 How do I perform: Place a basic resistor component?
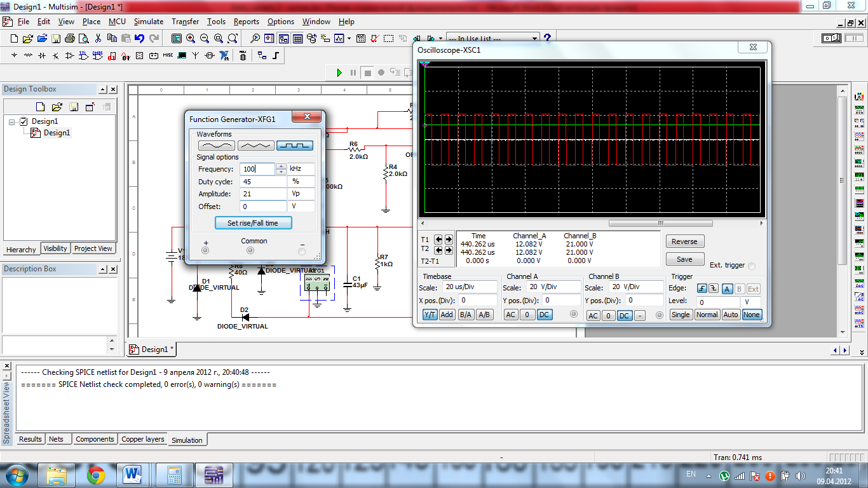(x=28, y=55)
